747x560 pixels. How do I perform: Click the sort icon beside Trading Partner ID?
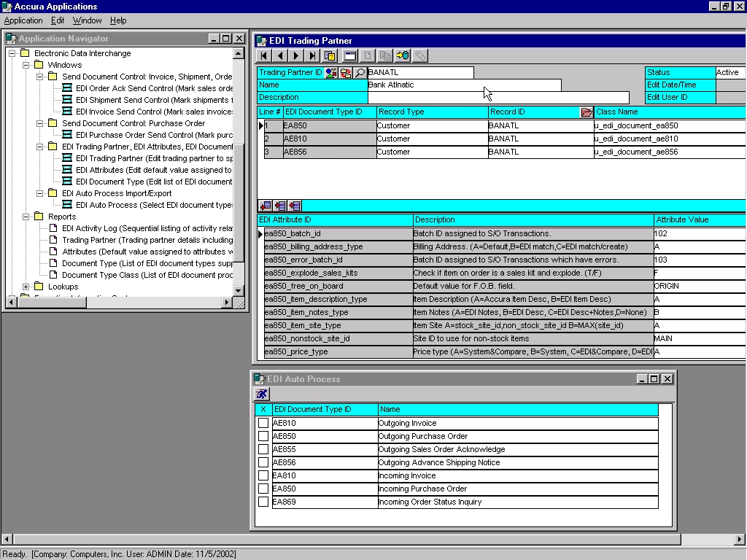click(x=331, y=72)
